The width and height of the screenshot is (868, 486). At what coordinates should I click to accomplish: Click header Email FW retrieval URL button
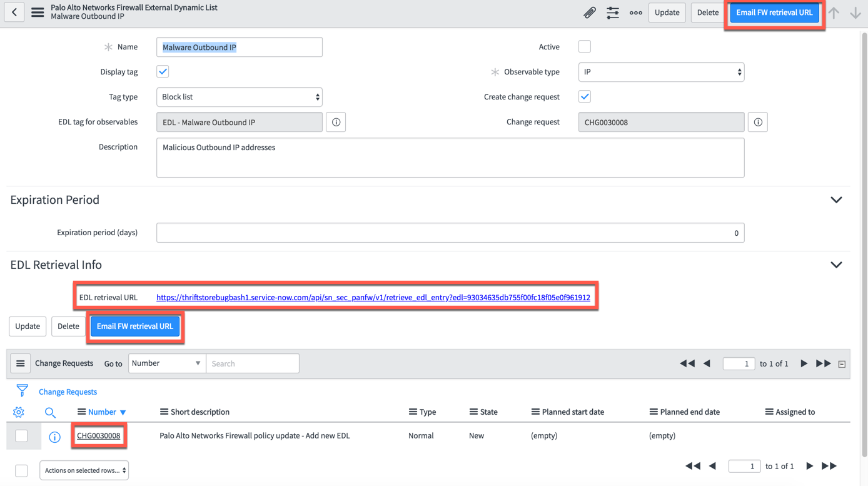point(774,13)
